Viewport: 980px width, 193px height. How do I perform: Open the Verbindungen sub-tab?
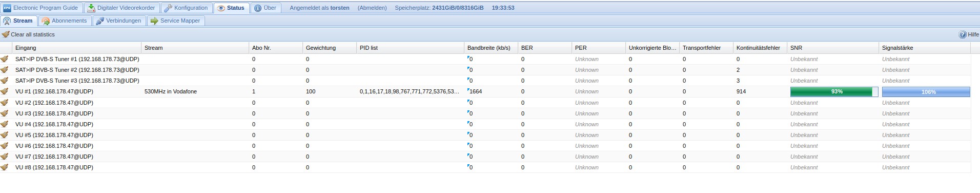point(119,21)
